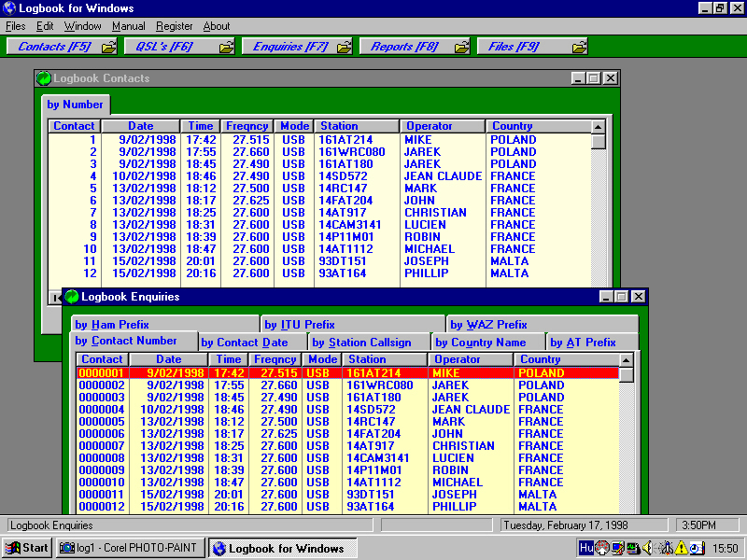Click the Freqncy column header in Logbook Contacts
The image size is (747, 560).
point(247,126)
